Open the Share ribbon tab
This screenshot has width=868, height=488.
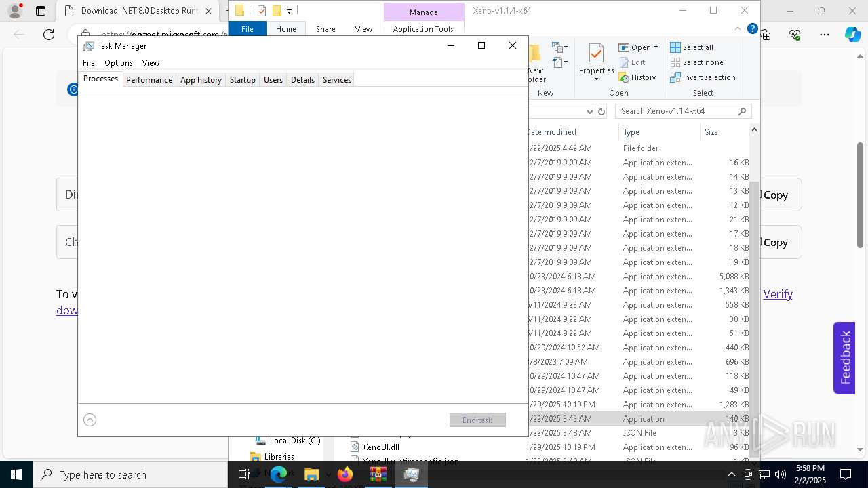(x=325, y=29)
